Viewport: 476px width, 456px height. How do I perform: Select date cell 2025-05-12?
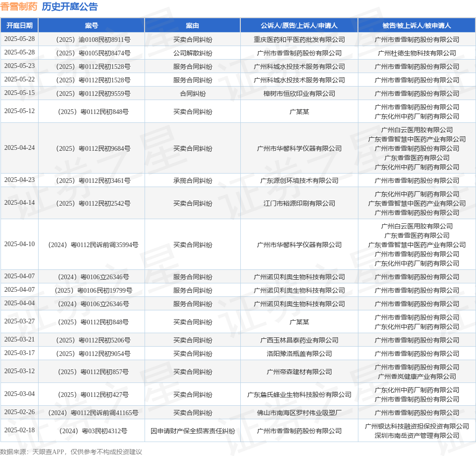click(x=20, y=111)
